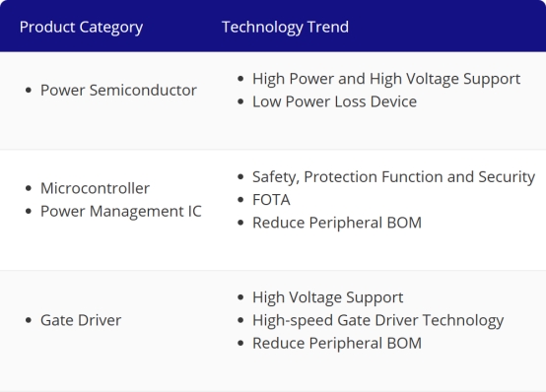Click High Power and High Voltage Support text
The height and width of the screenshot is (392, 546).
386,79
